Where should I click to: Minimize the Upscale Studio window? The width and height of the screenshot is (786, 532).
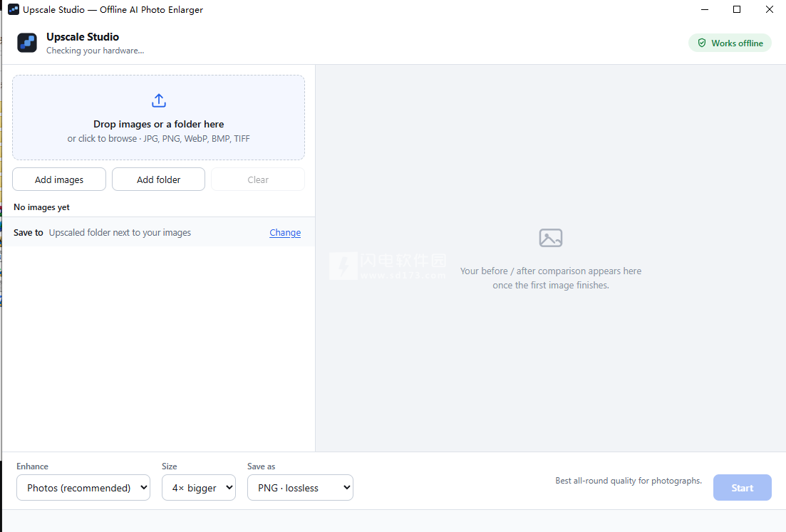pos(705,9)
